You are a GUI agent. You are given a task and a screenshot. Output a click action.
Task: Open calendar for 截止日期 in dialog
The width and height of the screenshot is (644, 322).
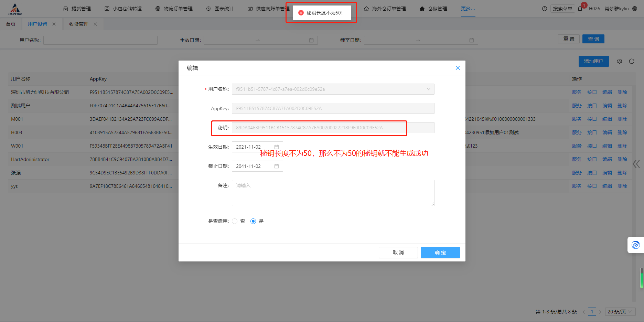coord(276,166)
